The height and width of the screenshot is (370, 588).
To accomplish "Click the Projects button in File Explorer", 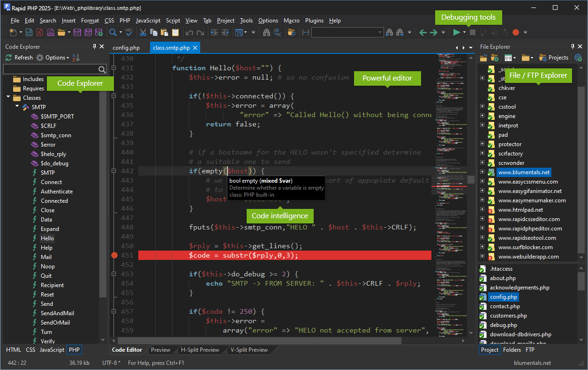I will pos(554,57).
